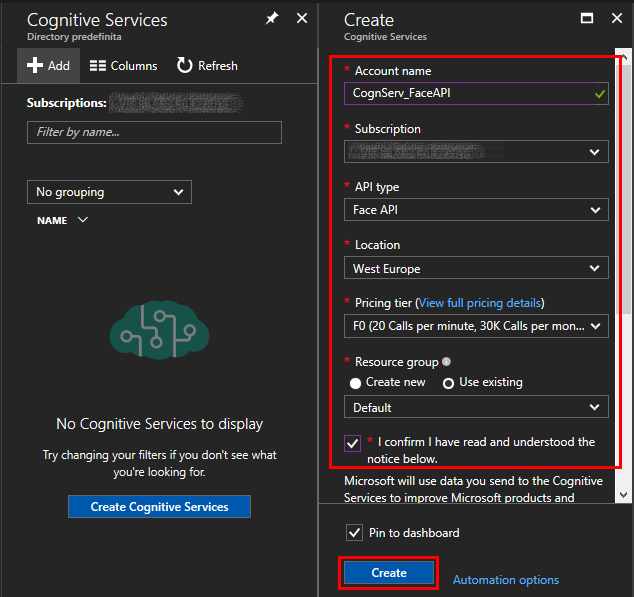Open Automation options link
634x597 pixels.
coord(505,580)
